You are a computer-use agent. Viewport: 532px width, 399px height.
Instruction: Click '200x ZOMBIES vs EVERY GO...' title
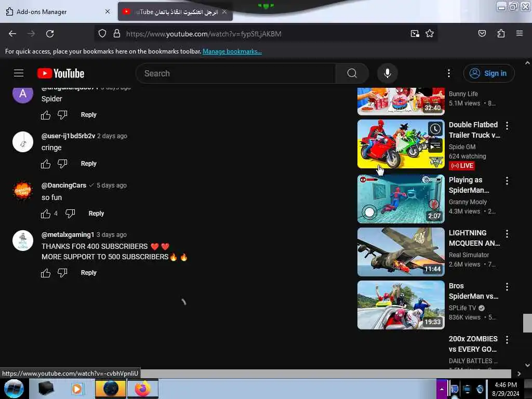pyautogui.click(x=473, y=344)
